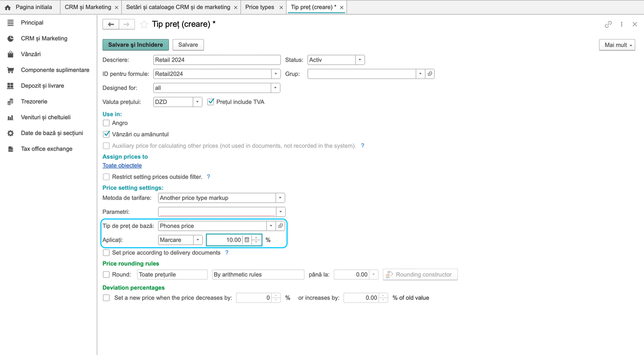Open the Mai mult dropdown menu
This screenshot has height=355, width=644.
617,45
